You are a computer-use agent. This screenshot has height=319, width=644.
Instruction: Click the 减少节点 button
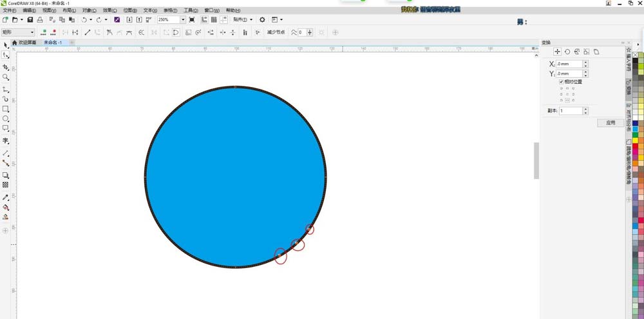pos(276,32)
